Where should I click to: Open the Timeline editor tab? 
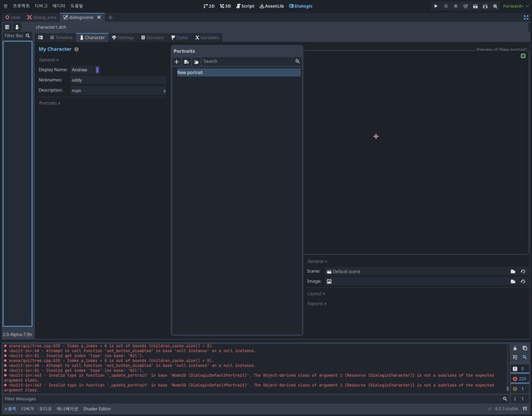[61, 37]
